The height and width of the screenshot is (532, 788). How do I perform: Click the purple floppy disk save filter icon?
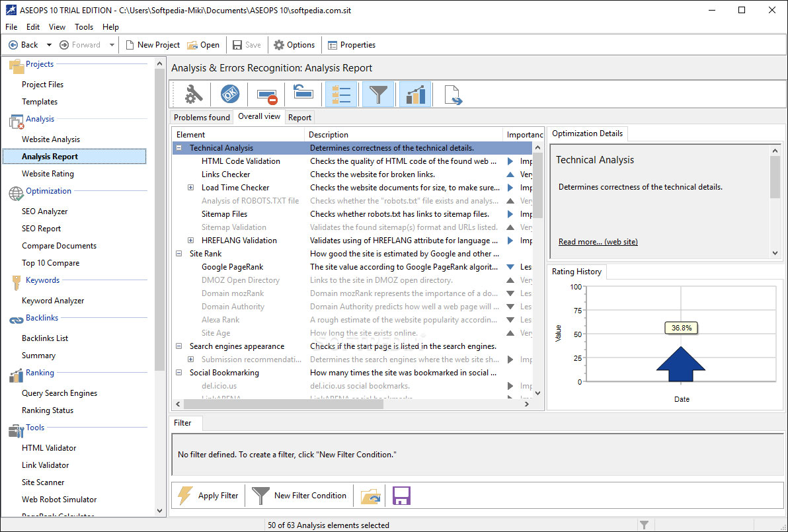tap(402, 496)
